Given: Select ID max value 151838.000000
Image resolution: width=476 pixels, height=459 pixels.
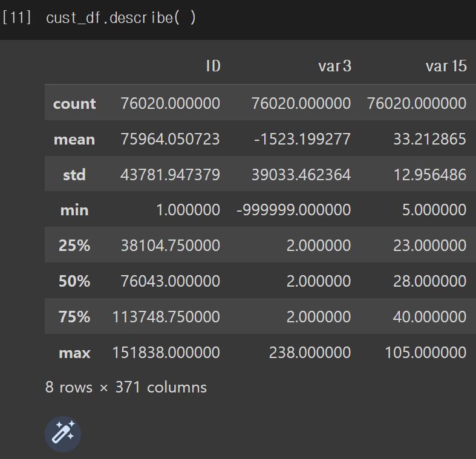Looking at the screenshot, I should tap(166, 353).
